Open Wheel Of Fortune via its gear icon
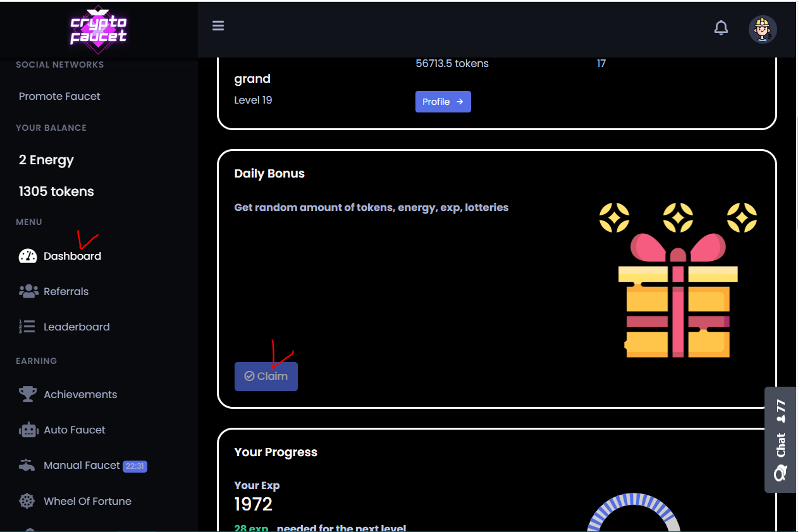 [x=27, y=500]
